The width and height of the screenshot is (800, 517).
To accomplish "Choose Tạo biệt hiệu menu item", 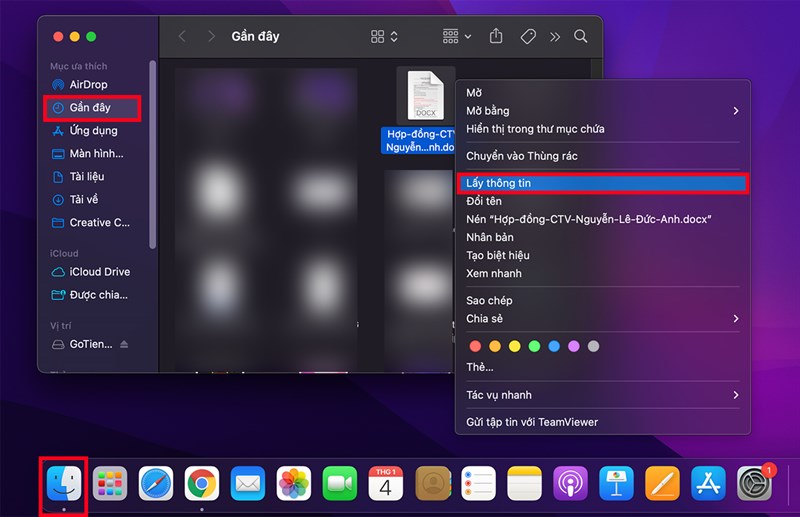I will coord(603,255).
